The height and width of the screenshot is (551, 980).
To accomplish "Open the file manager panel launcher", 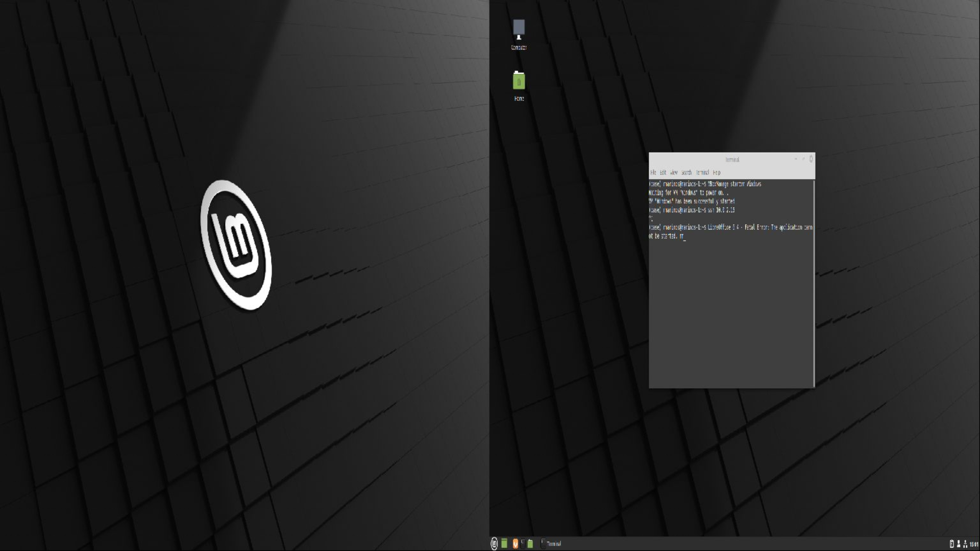I will click(x=530, y=543).
